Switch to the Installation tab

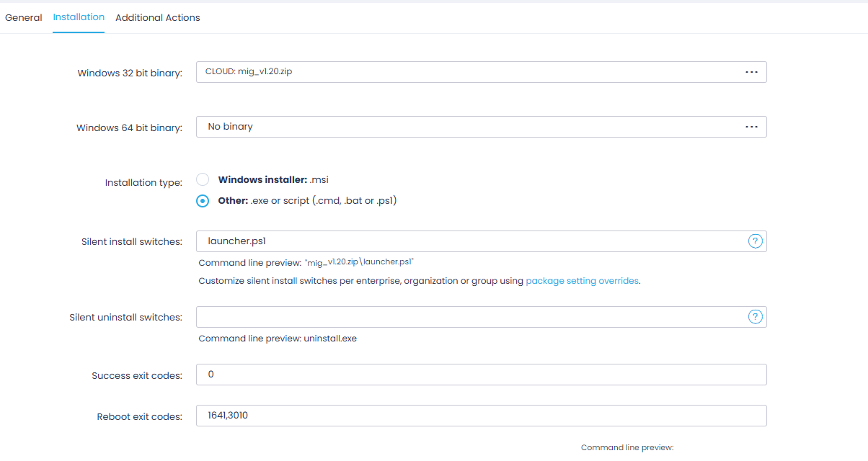79,17
